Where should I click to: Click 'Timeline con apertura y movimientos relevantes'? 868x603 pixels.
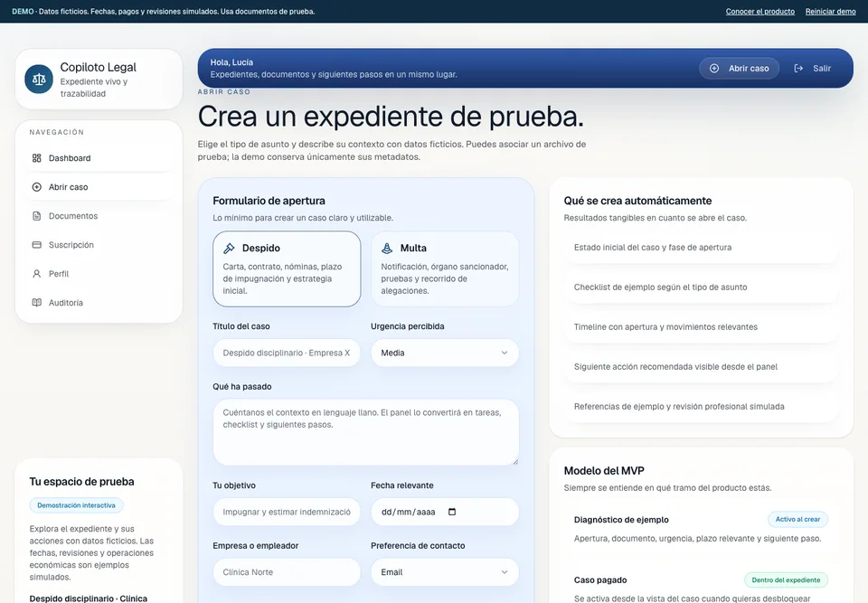pos(665,326)
